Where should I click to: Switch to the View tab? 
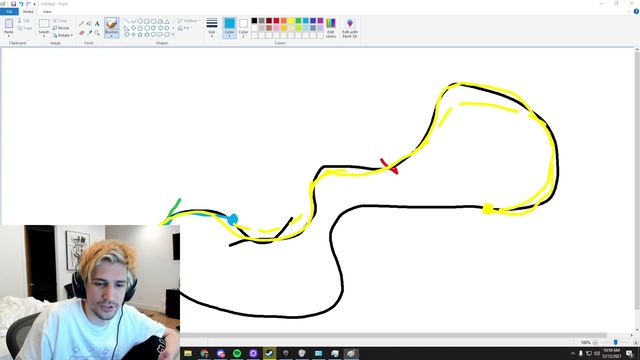pyautogui.click(x=47, y=11)
